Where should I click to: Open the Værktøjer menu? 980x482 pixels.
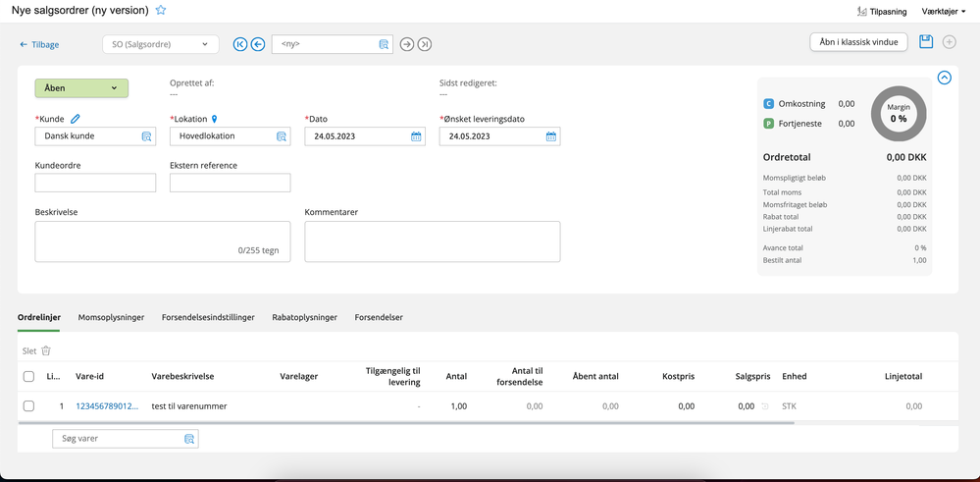click(943, 11)
